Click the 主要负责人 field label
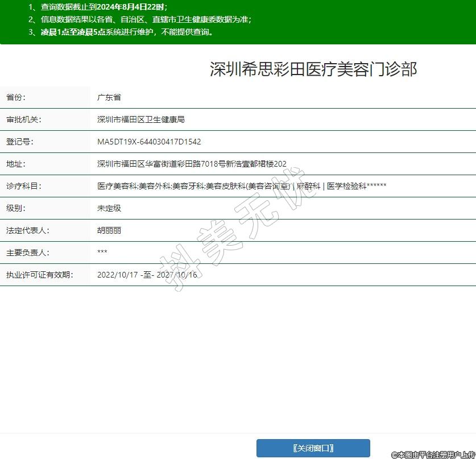Screen dimensions: 476x459 (28, 253)
